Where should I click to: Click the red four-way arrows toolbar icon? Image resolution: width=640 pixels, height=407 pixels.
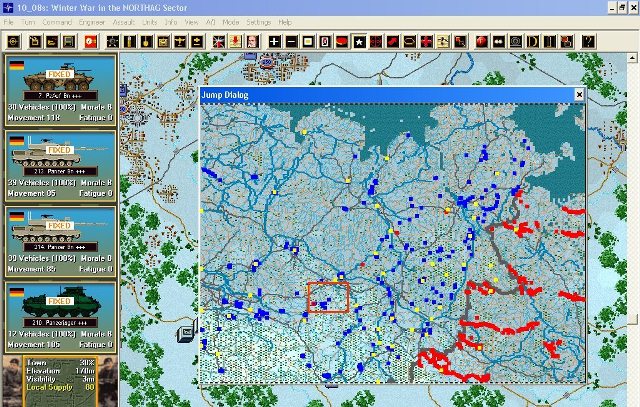(375, 41)
